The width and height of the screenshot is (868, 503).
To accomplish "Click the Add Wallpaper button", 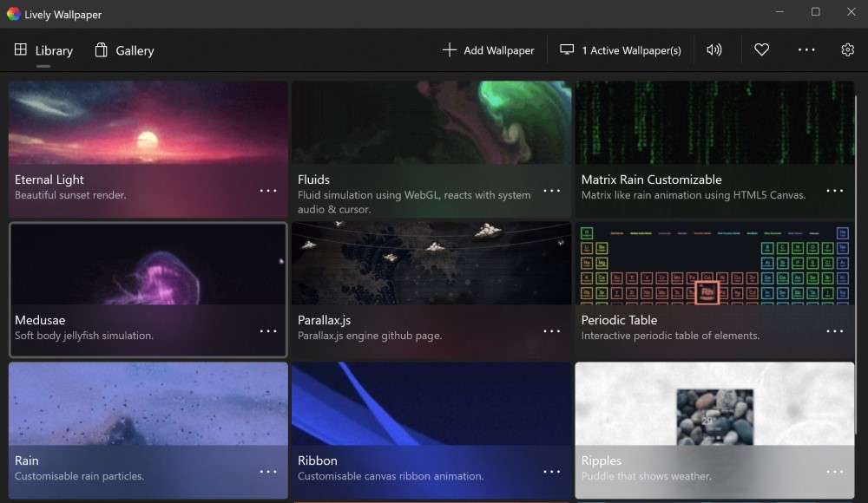I will [x=489, y=50].
